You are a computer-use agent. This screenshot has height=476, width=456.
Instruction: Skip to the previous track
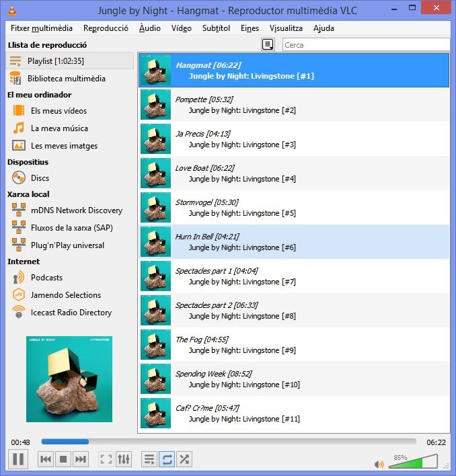[46, 459]
